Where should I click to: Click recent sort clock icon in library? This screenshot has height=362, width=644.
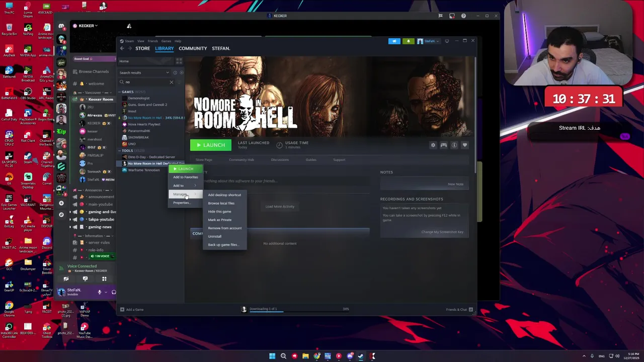[175, 72]
